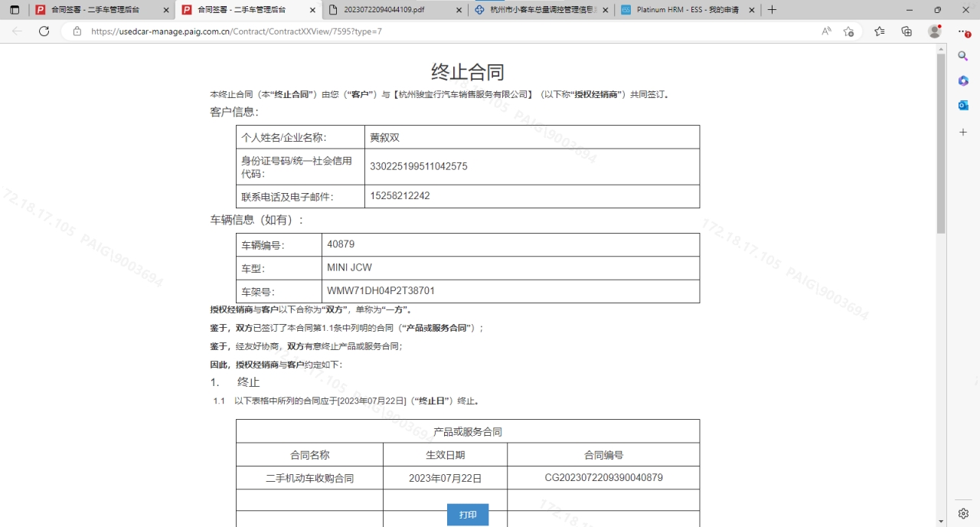This screenshot has height=527, width=980.
Task: Click the scrollbar down arrow
Action: point(941,521)
